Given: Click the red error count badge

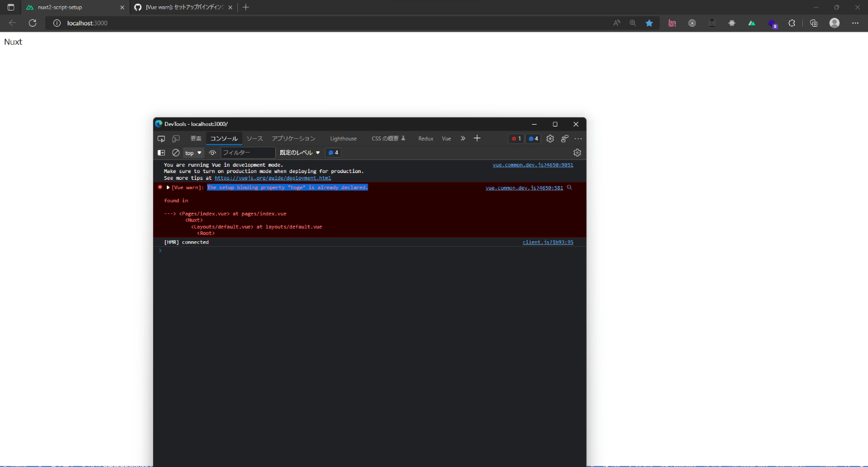Looking at the screenshot, I should tap(516, 138).
